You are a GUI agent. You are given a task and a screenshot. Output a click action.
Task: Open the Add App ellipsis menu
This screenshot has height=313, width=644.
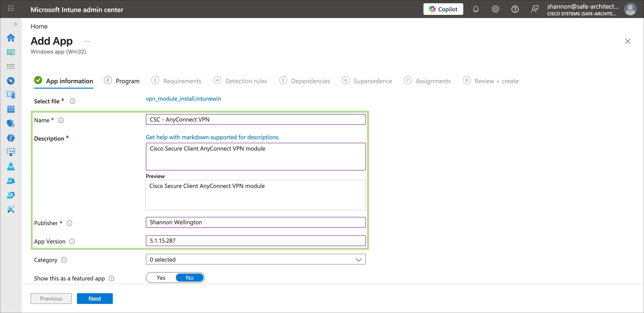(87, 41)
